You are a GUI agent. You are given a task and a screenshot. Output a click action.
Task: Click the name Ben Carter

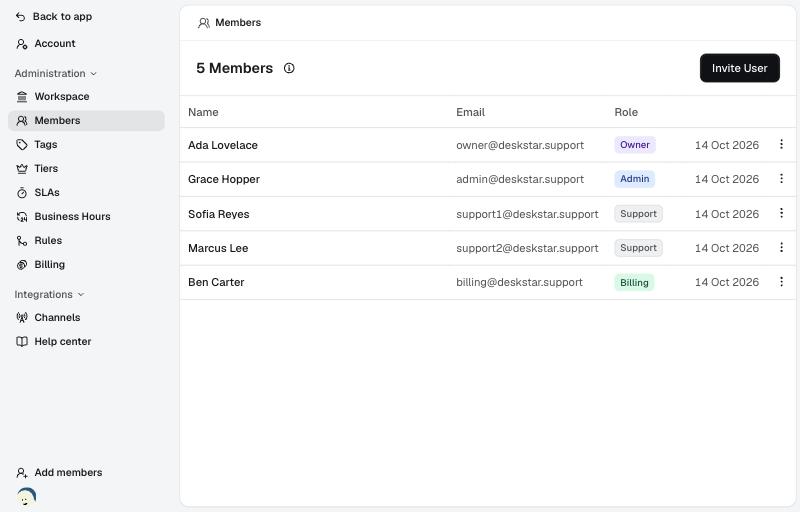click(x=216, y=283)
